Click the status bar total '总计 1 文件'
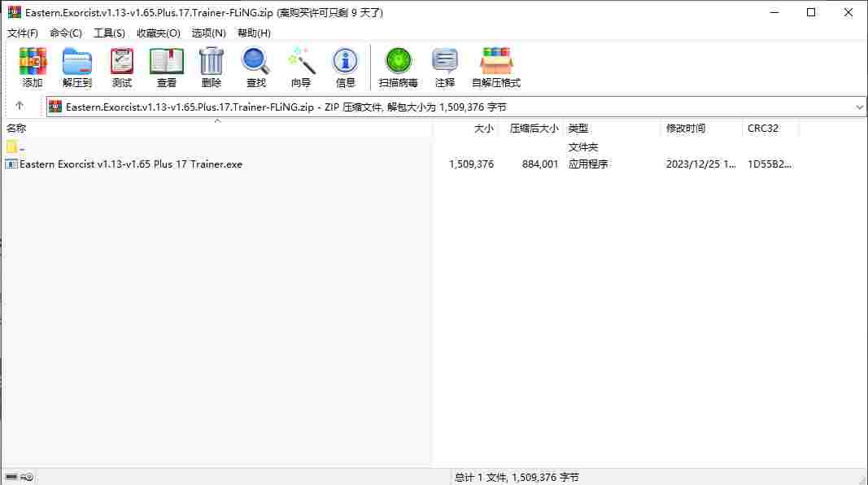 pos(481,477)
